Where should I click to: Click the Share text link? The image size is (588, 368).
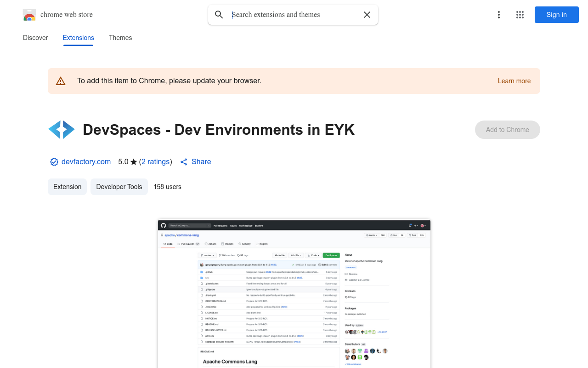pos(201,162)
